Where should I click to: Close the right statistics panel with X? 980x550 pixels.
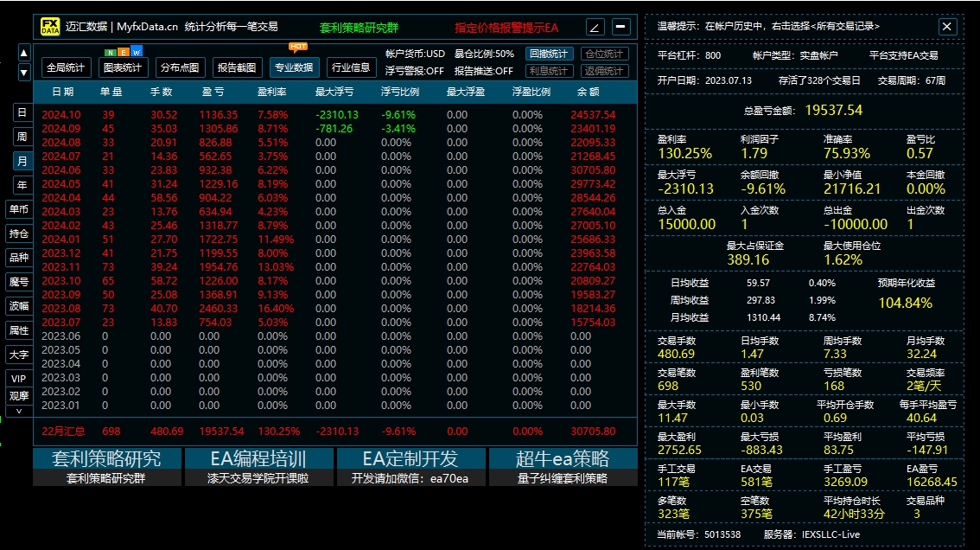coord(947,26)
